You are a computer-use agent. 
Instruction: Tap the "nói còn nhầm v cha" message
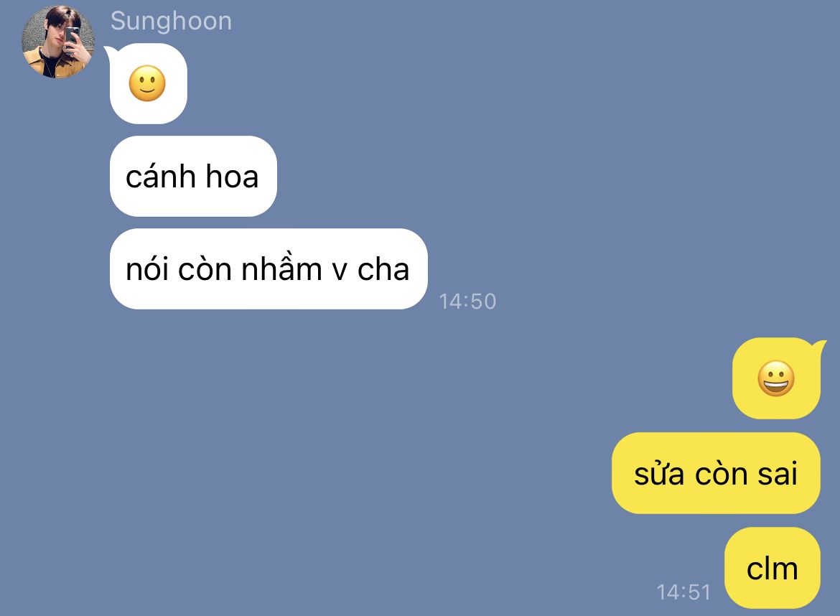tap(269, 269)
